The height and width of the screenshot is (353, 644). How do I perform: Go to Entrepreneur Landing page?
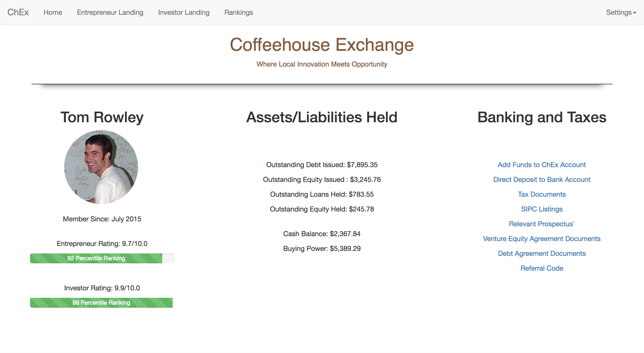(x=110, y=12)
